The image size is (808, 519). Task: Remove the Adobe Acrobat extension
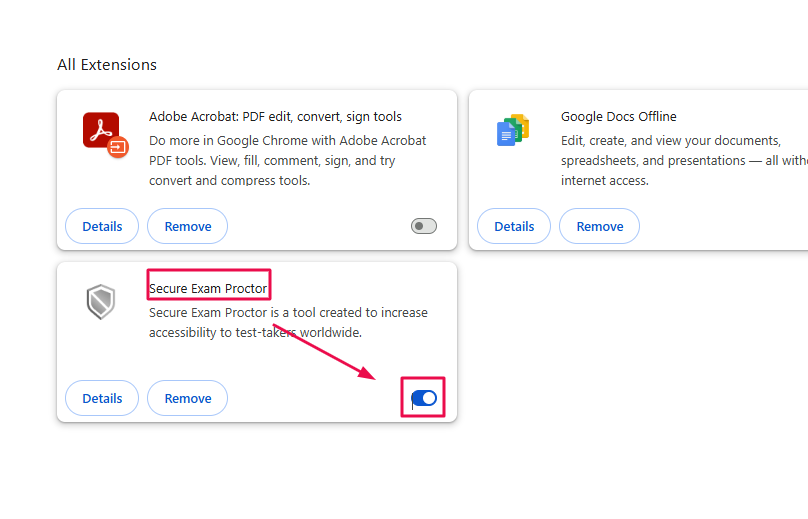coord(188,227)
